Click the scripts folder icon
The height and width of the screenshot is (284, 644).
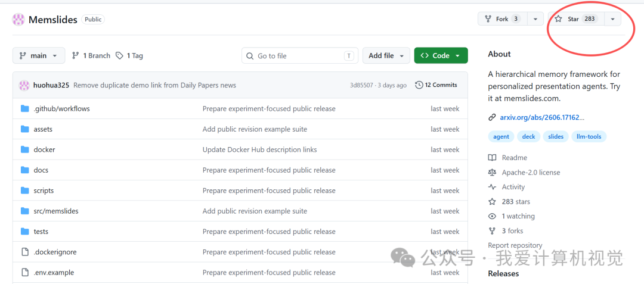click(x=25, y=191)
